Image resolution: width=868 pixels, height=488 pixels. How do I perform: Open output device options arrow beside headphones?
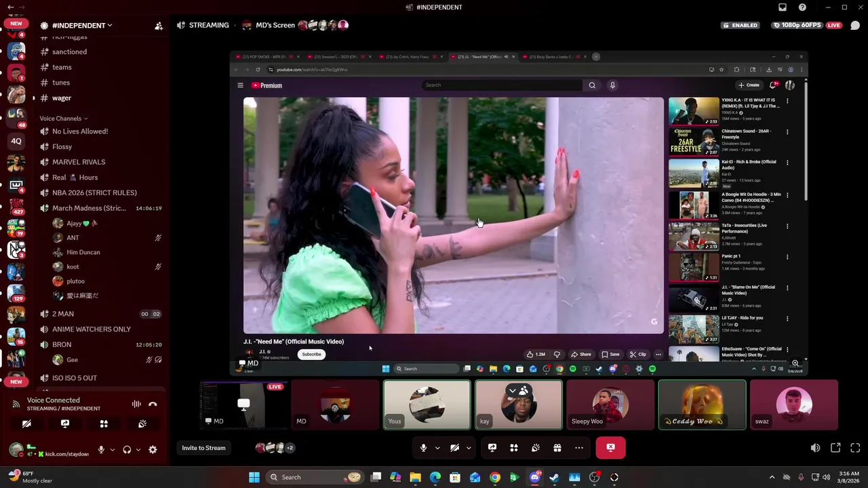coord(138,449)
